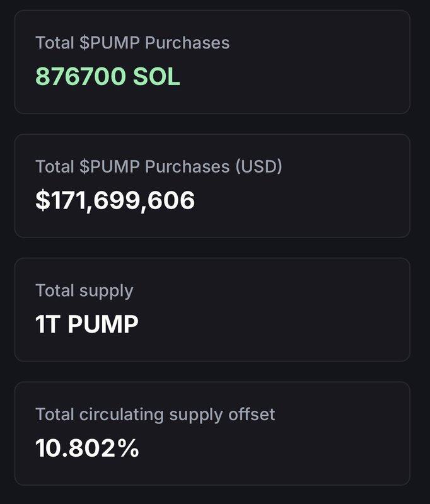Viewport: 430px width, 504px height.
Task: Select the Total $PUMP Purchases (USD) label
Action: (159, 166)
